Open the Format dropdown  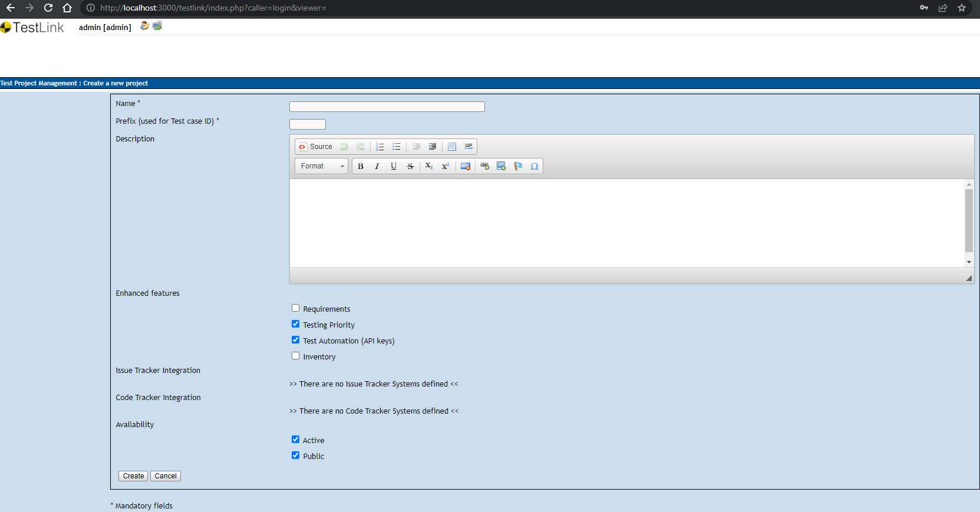coord(322,166)
